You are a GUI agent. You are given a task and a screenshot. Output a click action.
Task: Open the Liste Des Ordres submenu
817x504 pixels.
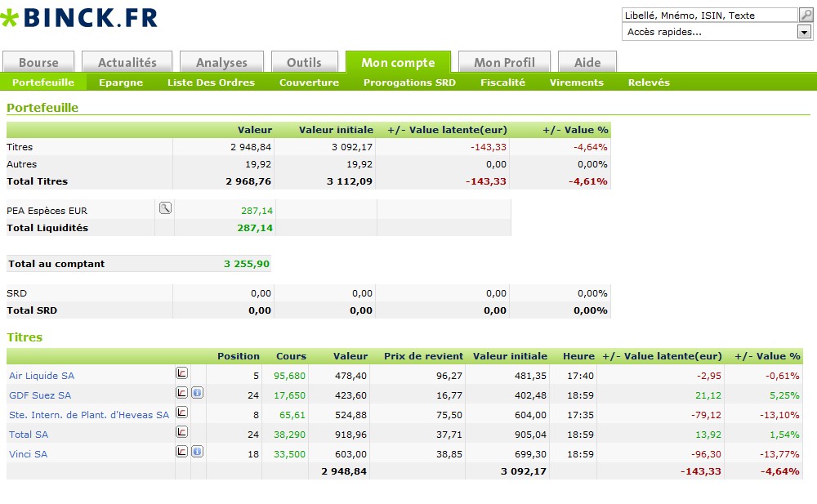click(211, 83)
